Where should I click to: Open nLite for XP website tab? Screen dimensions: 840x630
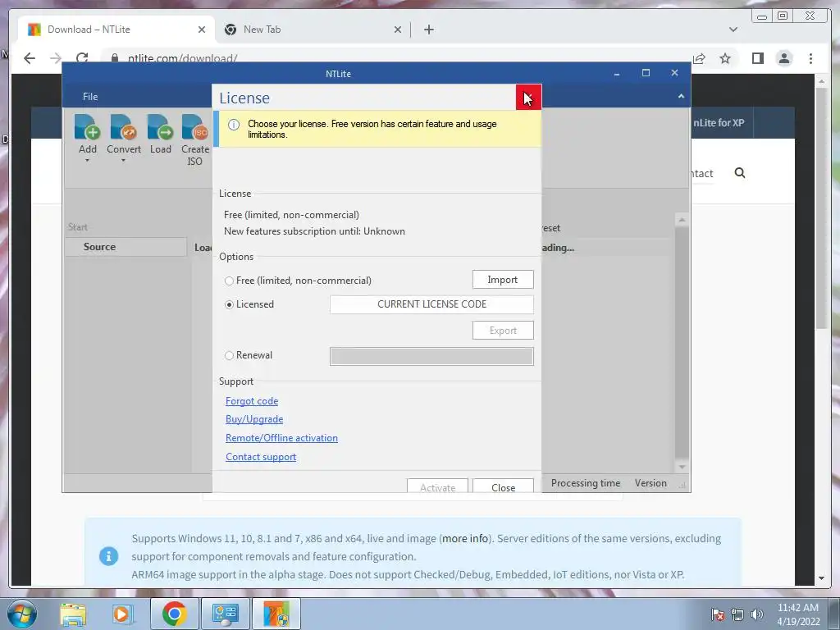tap(719, 123)
